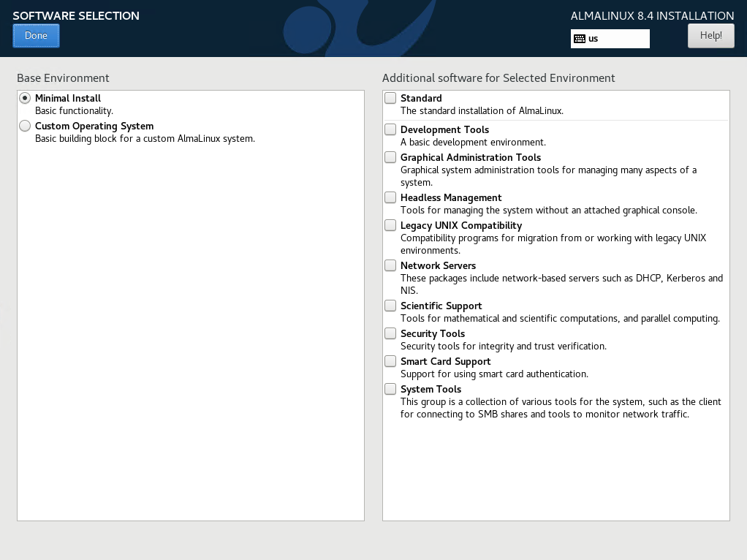Click the 'Security Tools' title text
The width and height of the screenshot is (747, 560).
click(x=433, y=333)
